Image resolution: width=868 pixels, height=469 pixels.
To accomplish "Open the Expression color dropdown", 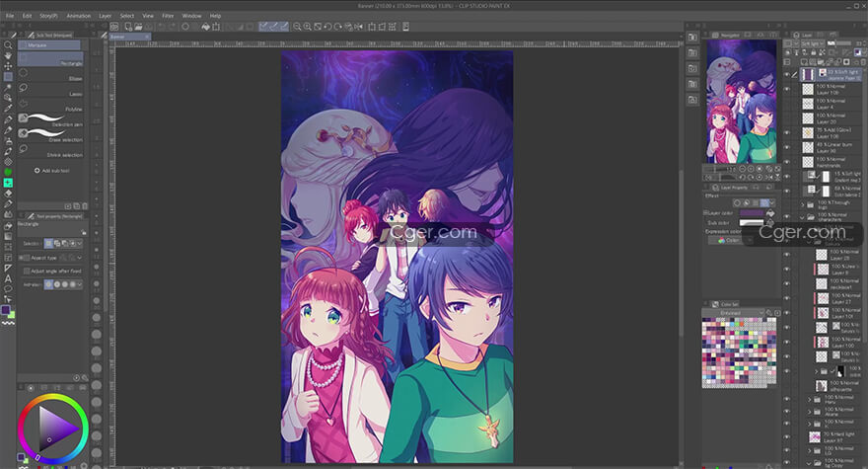I will 731,240.
